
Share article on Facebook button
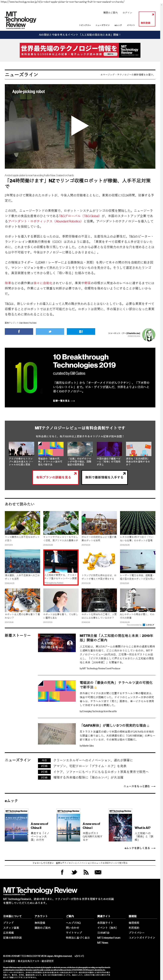(x=19, y=332)
